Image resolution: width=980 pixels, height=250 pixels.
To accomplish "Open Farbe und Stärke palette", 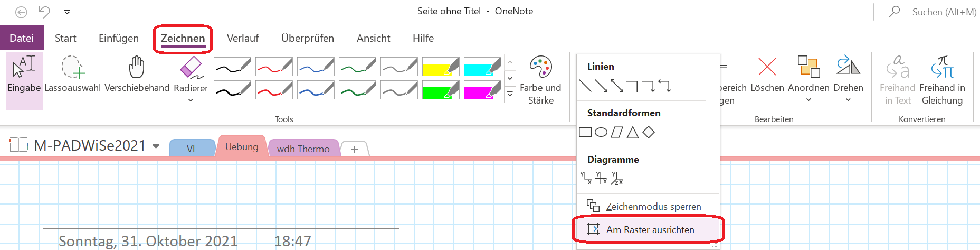I will point(540,80).
